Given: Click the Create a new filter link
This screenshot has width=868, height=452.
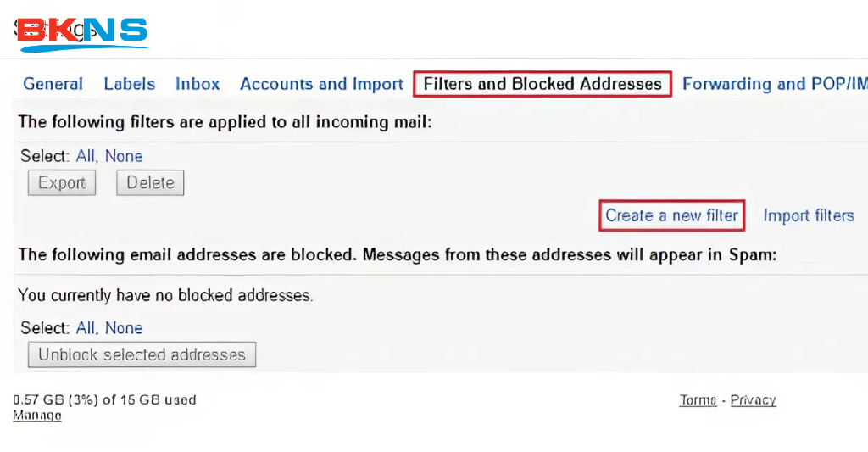Looking at the screenshot, I should point(672,215).
